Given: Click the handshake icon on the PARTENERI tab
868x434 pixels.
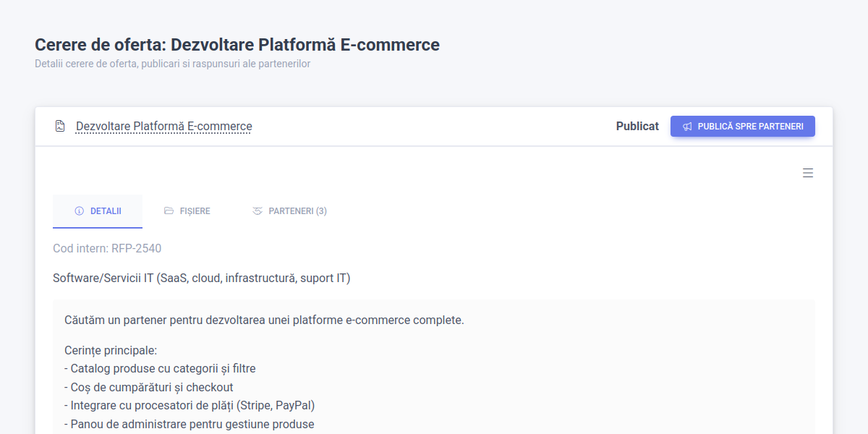Looking at the screenshot, I should [258, 211].
